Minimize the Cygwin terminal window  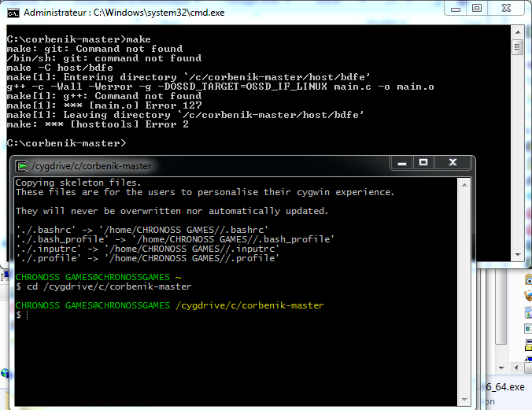[402, 163]
